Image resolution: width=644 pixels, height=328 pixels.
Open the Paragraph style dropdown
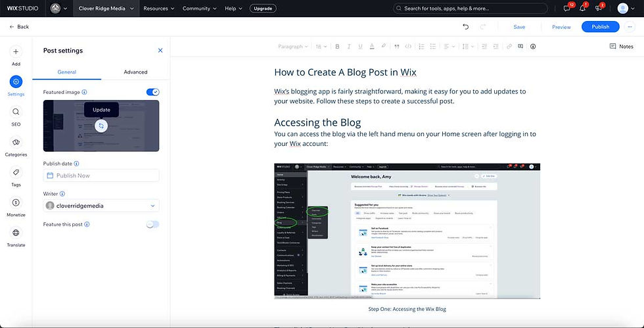(293, 47)
